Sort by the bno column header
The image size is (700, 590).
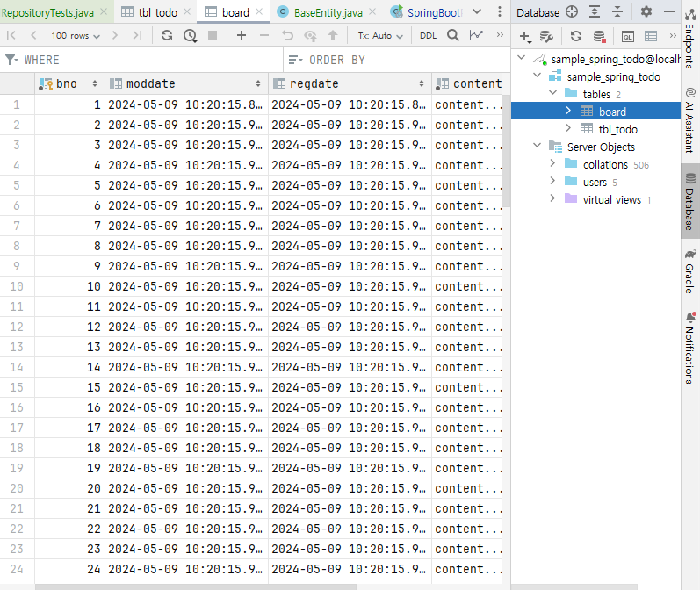69,83
